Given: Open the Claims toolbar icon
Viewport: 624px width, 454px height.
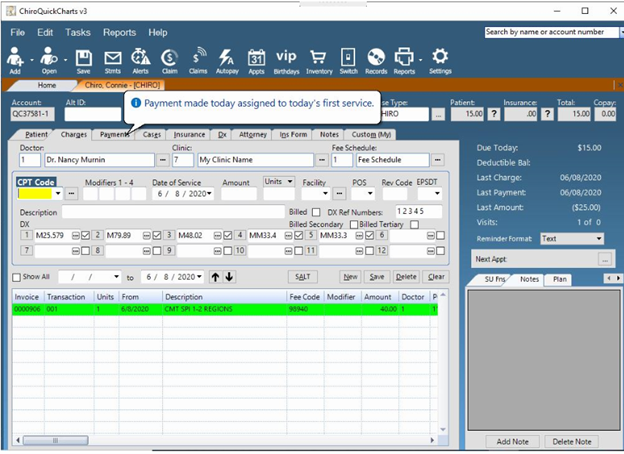Looking at the screenshot, I should 198,61.
